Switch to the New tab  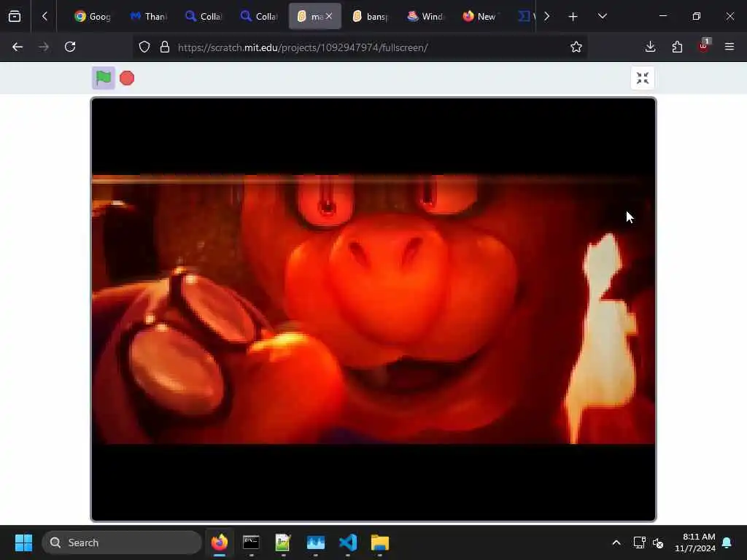click(x=480, y=17)
